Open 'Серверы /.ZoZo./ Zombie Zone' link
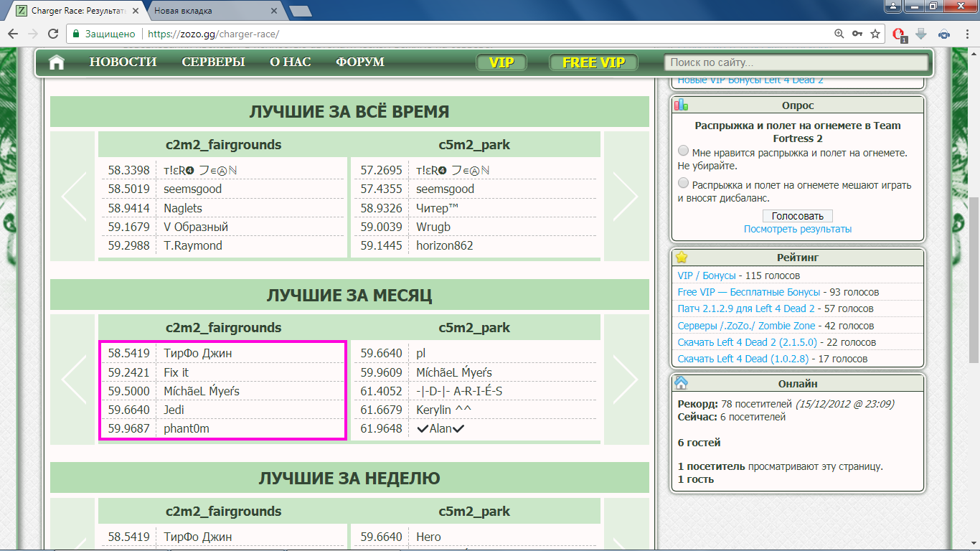Screen dimensions: 980x551 click(x=746, y=326)
